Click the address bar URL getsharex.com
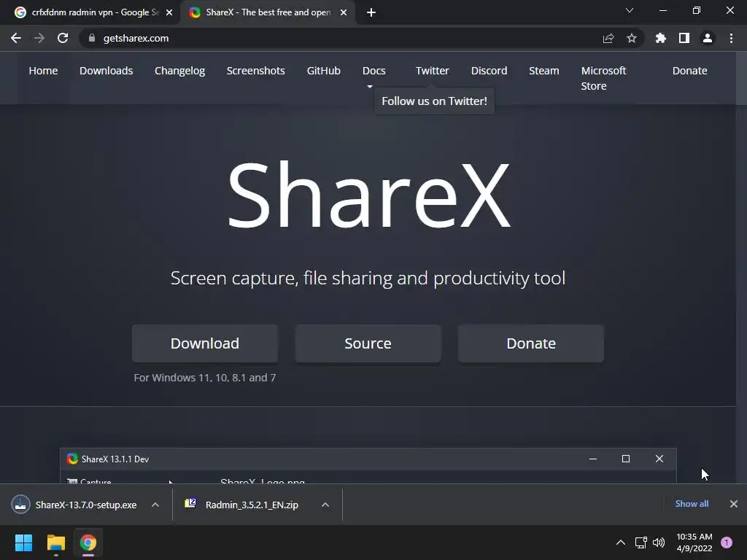Screen dimensions: 747x560 tap(136, 38)
